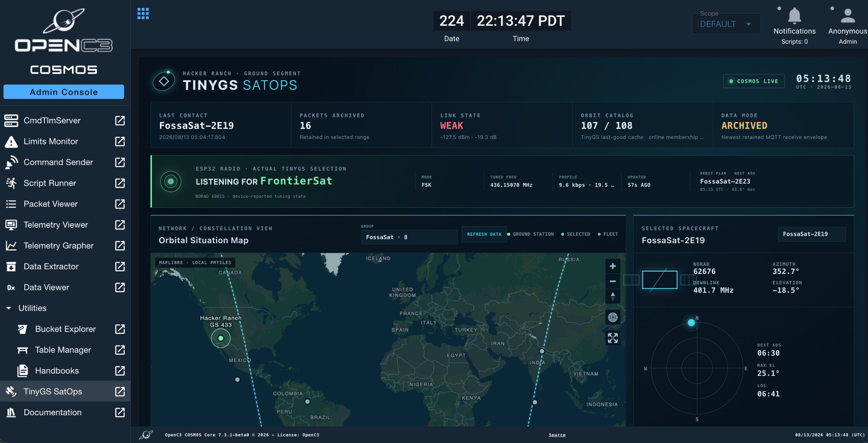
Task: Click the ARCHIVED data mode value
Action: 744,126
